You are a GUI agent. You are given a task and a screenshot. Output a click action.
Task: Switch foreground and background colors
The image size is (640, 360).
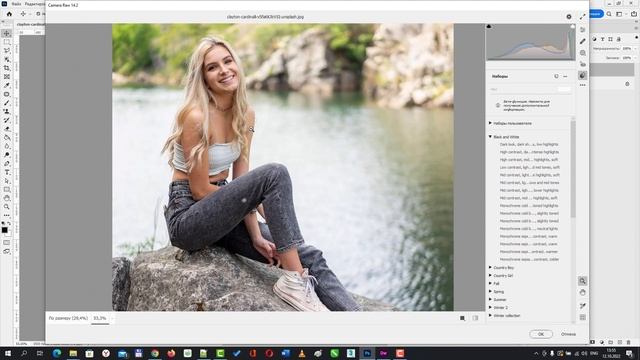click(9, 224)
